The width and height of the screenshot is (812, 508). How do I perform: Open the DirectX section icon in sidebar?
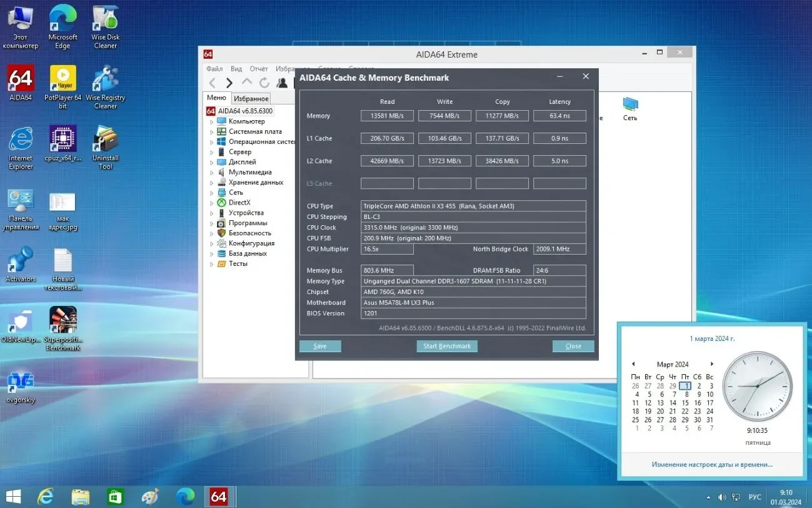[220, 202]
